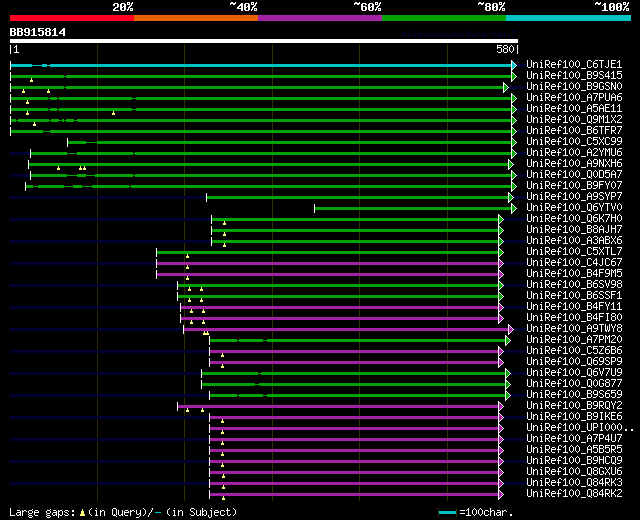Click the yellow gap marker under B9S415 bar
This screenshot has height=520, width=640.
click(31, 80)
